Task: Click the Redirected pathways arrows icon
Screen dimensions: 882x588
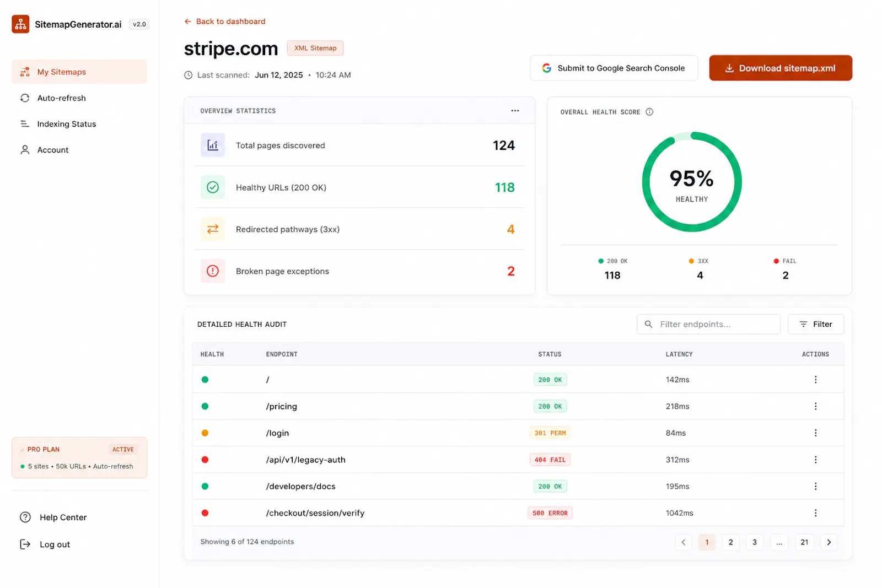Action: (213, 229)
